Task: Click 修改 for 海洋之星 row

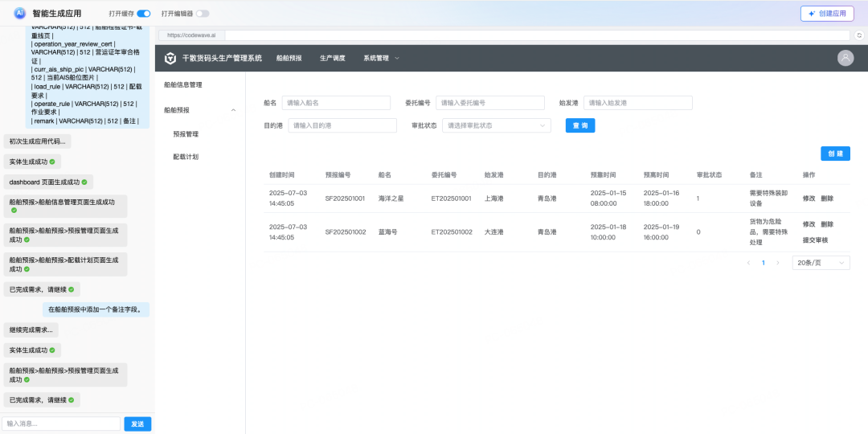Action: click(x=809, y=199)
